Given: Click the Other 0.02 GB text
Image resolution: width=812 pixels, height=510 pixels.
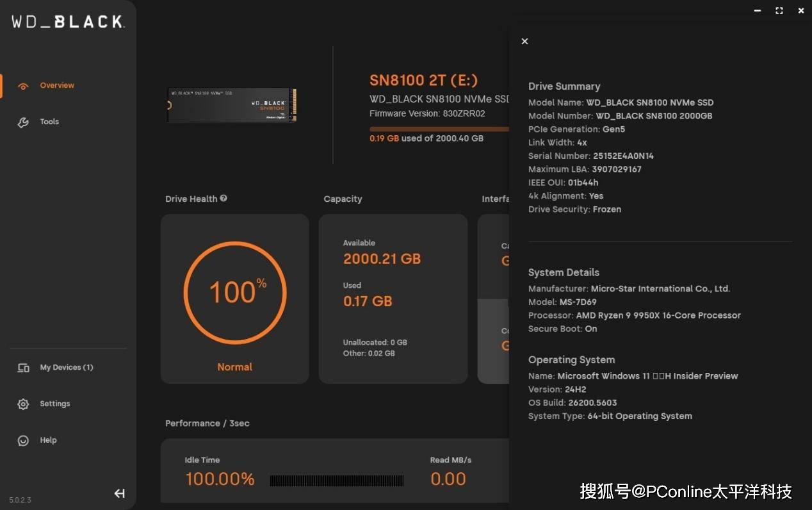Looking at the screenshot, I should click(x=369, y=354).
